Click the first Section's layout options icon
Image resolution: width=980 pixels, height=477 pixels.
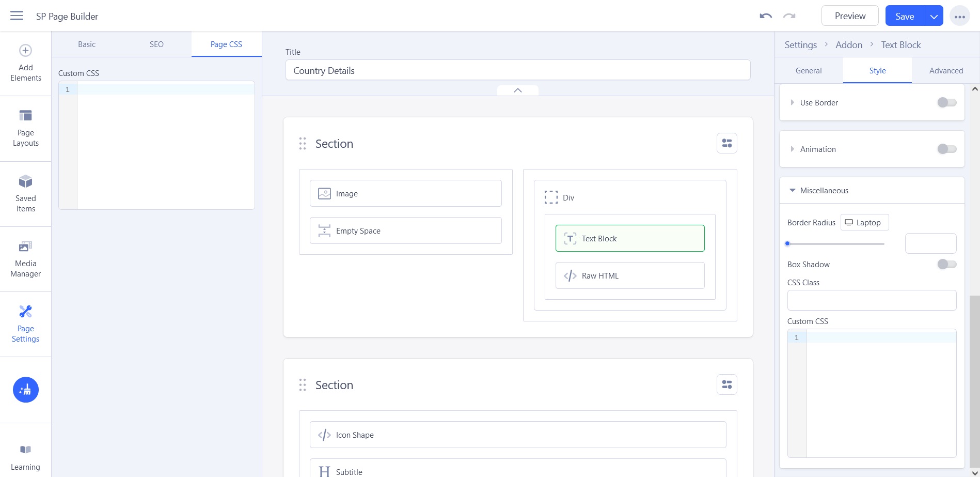(726, 143)
